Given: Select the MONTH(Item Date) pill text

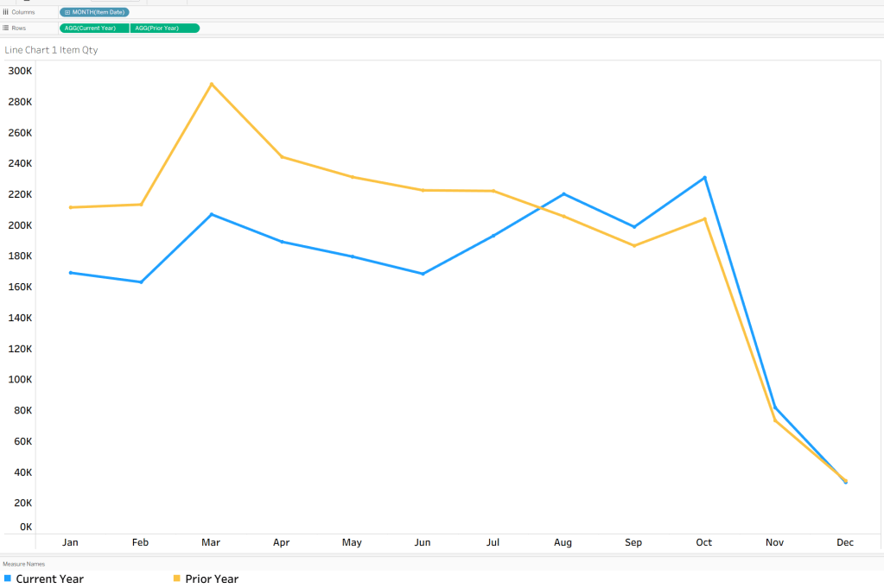Looking at the screenshot, I should click(99, 12).
